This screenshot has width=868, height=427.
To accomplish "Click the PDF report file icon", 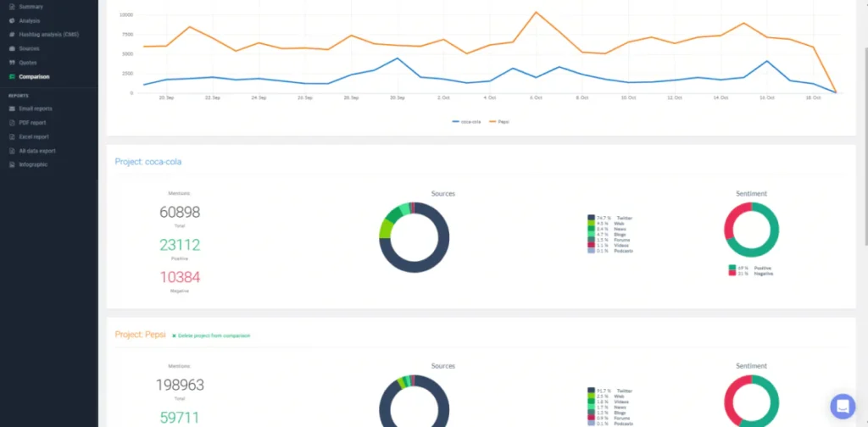I will pyautogui.click(x=12, y=123).
